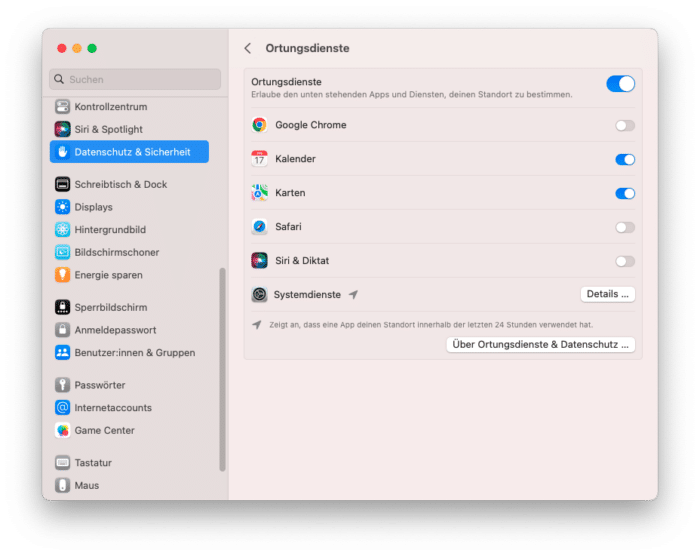The width and height of the screenshot is (700, 556).
Task: Click the Kalender row label
Action: [295, 159]
